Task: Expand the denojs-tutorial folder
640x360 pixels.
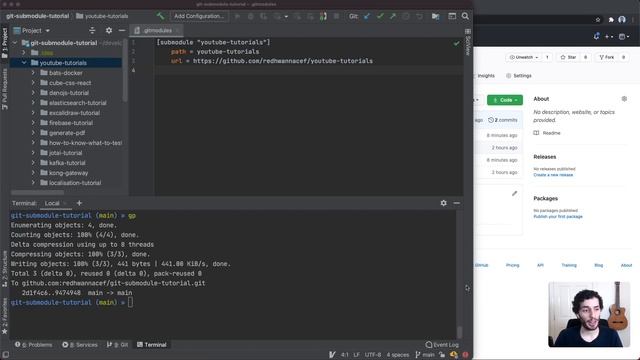Action: point(33,93)
